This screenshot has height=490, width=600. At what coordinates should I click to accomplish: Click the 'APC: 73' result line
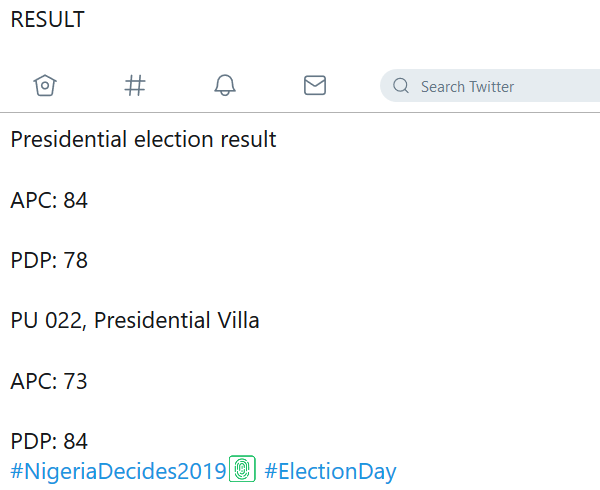pos(49,381)
